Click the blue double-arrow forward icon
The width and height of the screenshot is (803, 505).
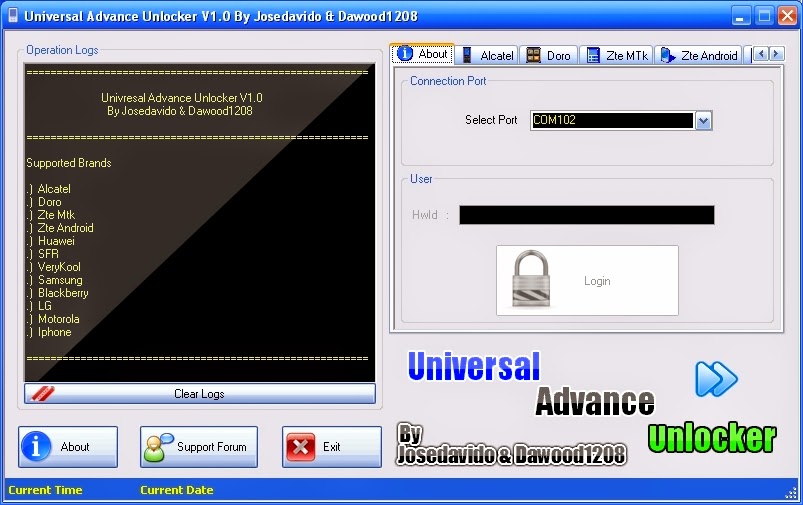click(x=716, y=379)
